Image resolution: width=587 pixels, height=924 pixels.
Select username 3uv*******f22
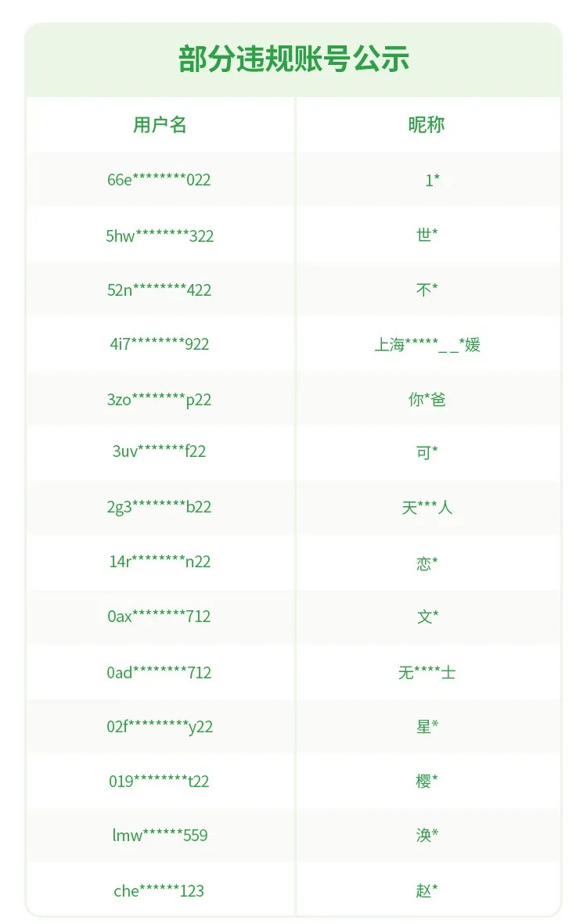point(159,451)
